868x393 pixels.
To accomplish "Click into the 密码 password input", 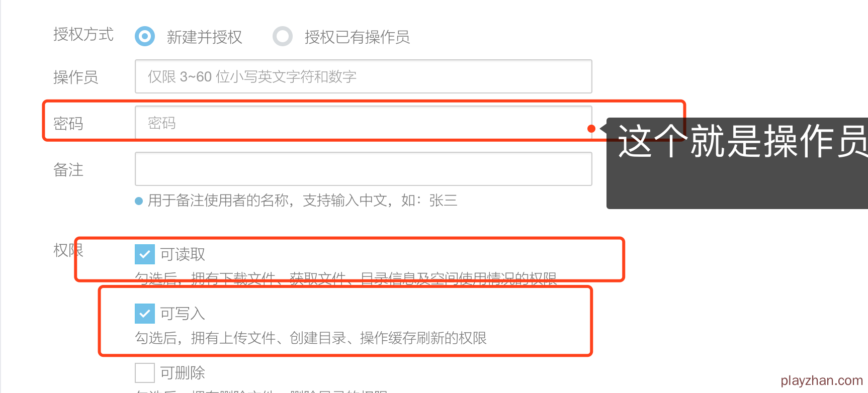I will point(364,123).
